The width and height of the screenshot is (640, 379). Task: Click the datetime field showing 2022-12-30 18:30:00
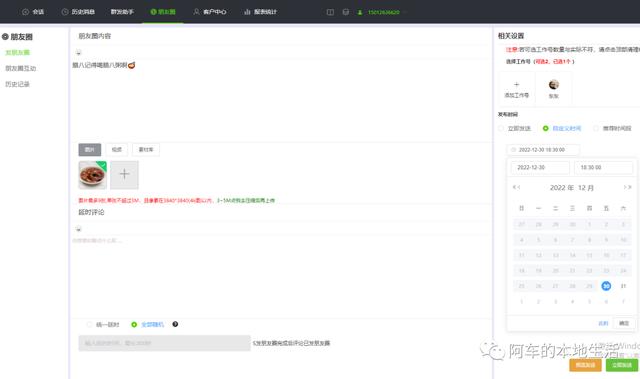(543, 150)
